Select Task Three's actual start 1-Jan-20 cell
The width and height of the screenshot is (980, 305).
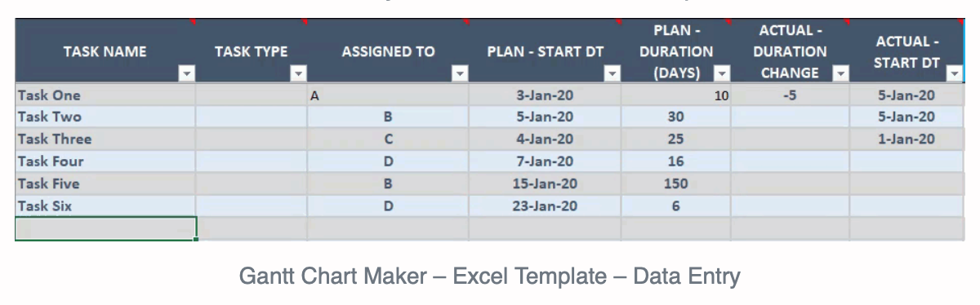[906, 139]
